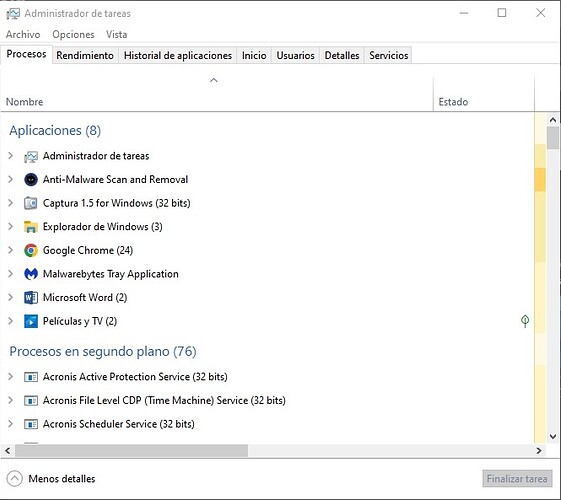
Task: Expand the Explorador de Windows (3) group
Action: (11, 226)
